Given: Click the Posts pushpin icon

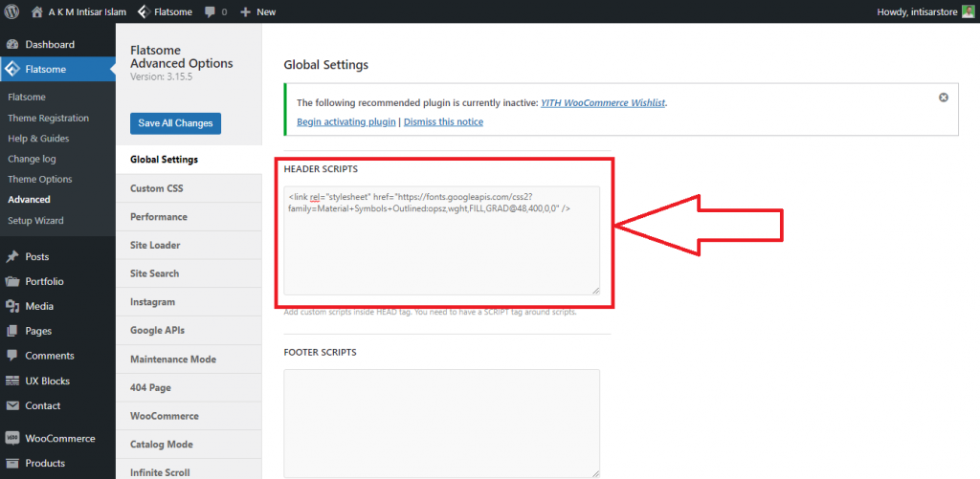Looking at the screenshot, I should [12, 256].
